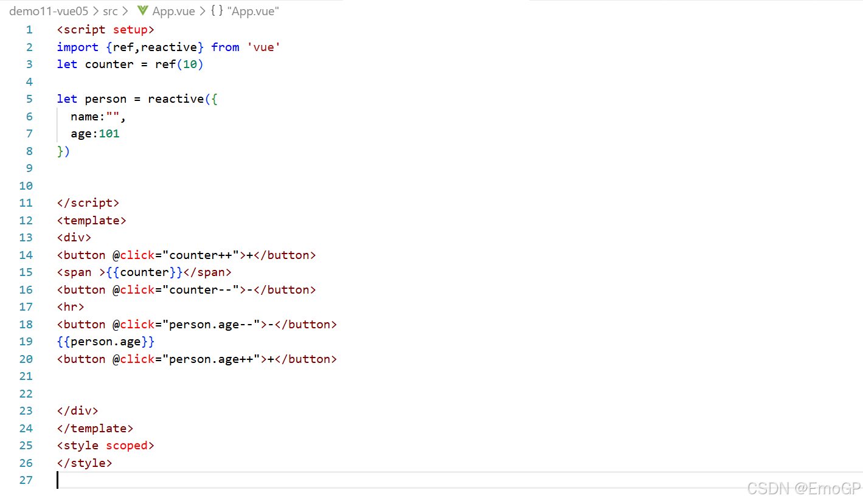The width and height of the screenshot is (863, 504).
Task: Click the <style scoped> tag
Action: (106, 446)
